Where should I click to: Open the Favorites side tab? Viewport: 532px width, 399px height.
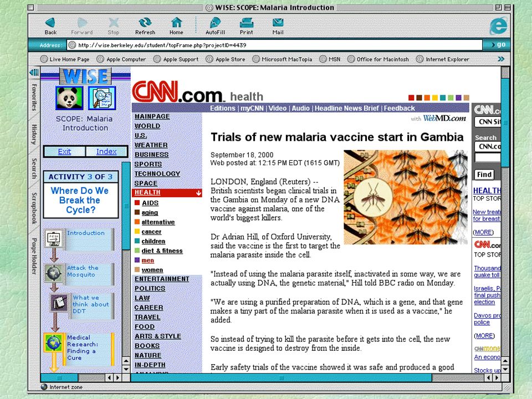(x=34, y=98)
